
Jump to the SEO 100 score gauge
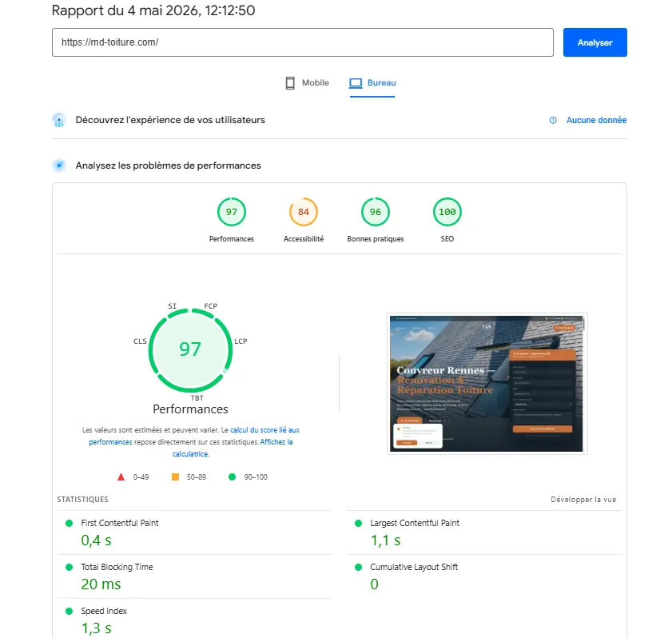pos(447,212)
